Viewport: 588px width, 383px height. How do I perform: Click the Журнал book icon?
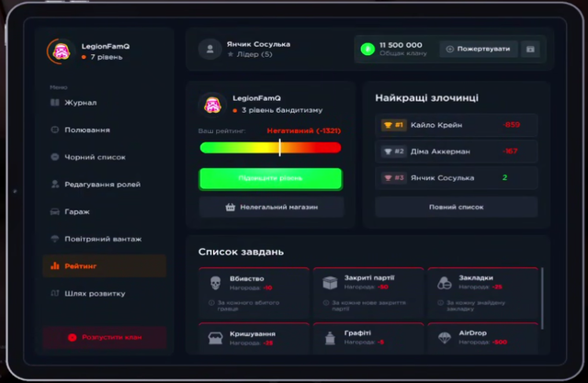(x=55, y=102)
